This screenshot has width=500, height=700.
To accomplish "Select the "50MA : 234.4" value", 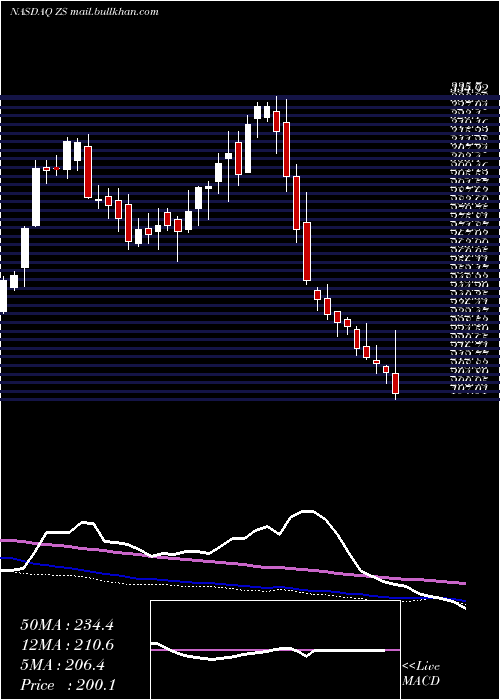I will tap(67, 625).
